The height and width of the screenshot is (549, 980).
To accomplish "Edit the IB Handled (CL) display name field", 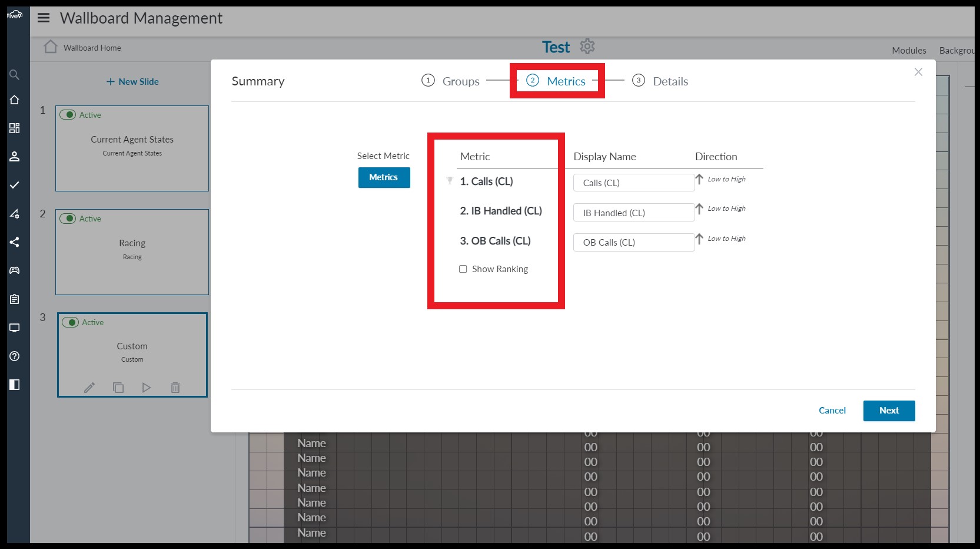I will [634, 213].
